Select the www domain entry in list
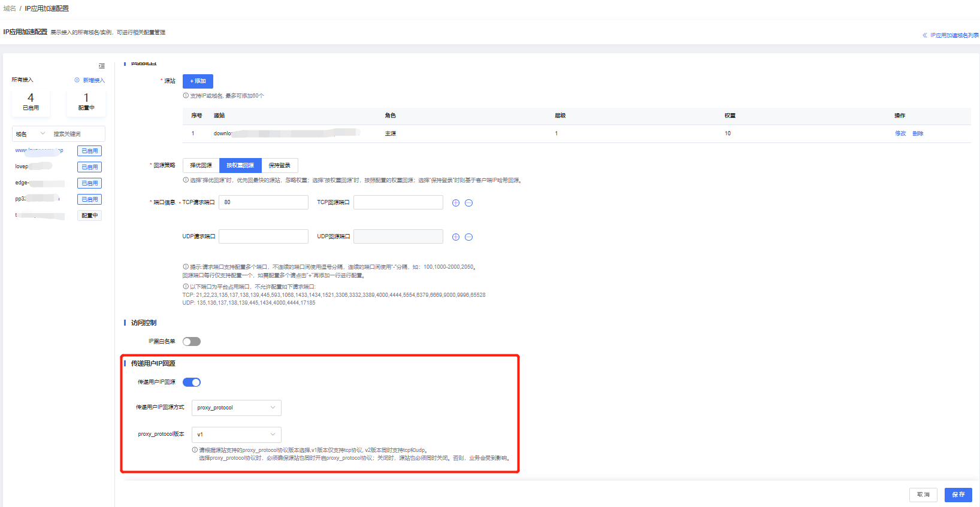Screen dimensions: 980x507 click(x=39, y=150)
